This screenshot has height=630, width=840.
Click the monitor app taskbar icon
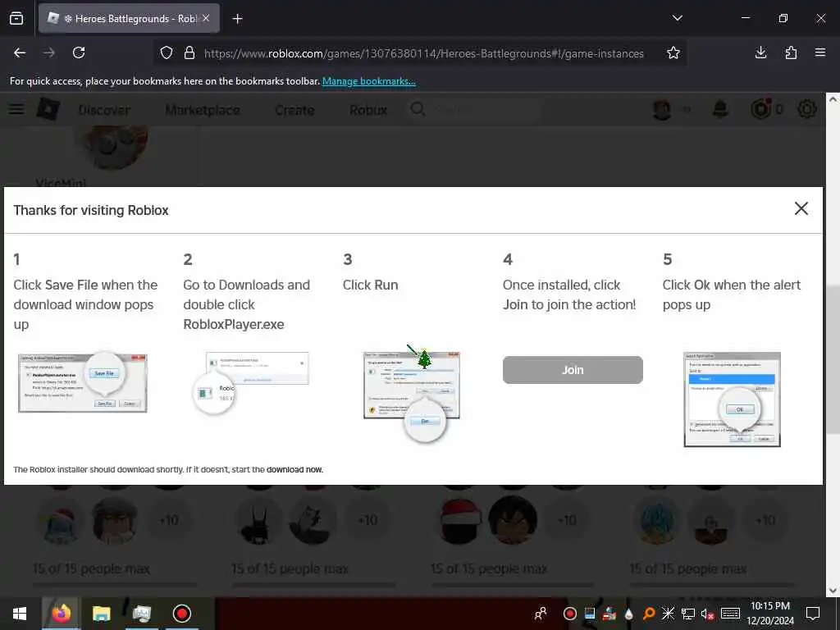point(141,614)
